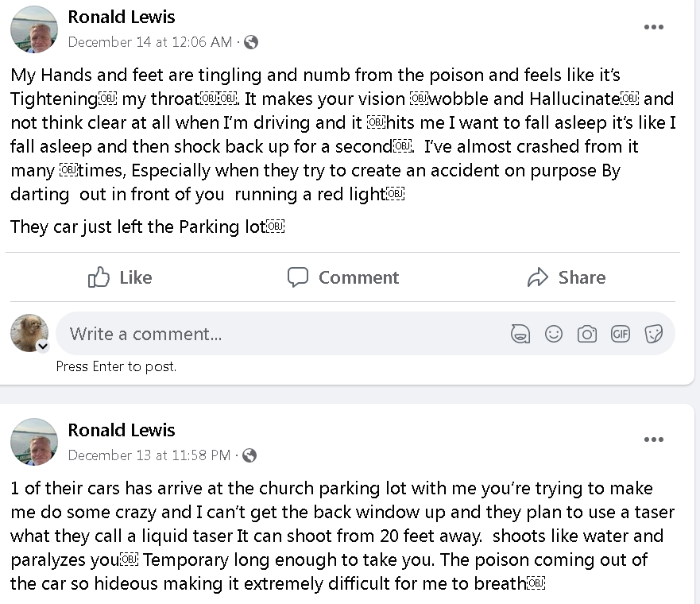Expand the commenter profile switcher arrow
The image size is (700, 604).
43,346
